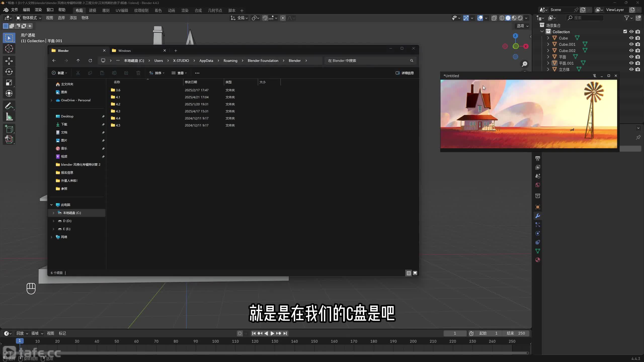Click the 名称 column header
The image size is (644, 362).
pos(117,82)
